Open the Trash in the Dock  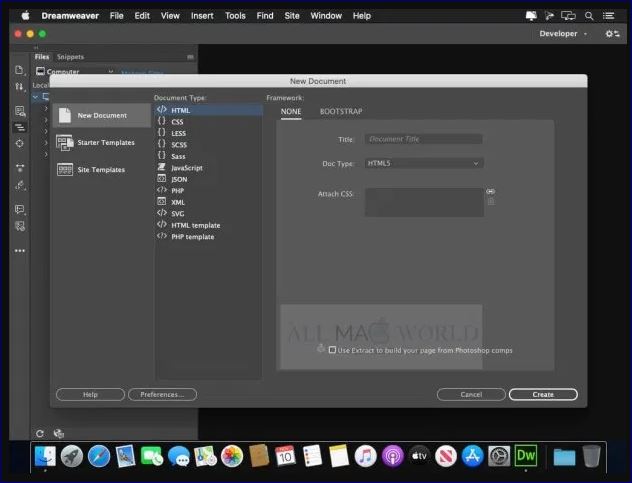[x=591, y=456]
